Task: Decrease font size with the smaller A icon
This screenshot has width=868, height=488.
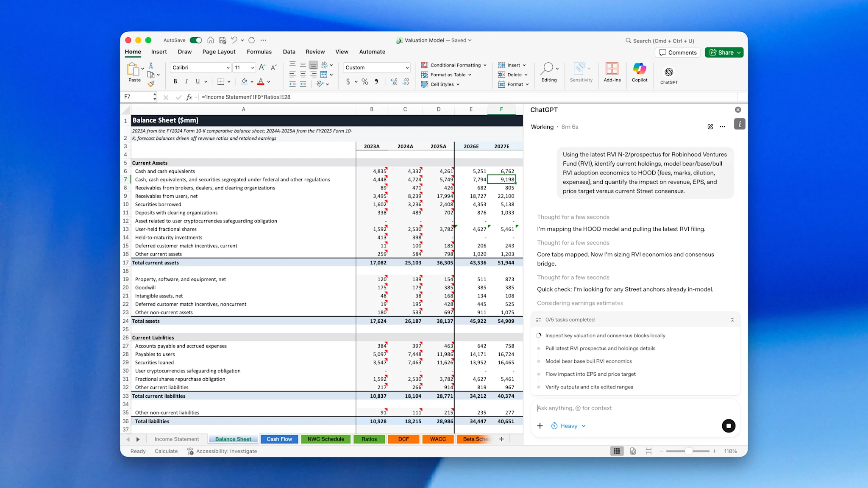Action: (x=273, y=67)
